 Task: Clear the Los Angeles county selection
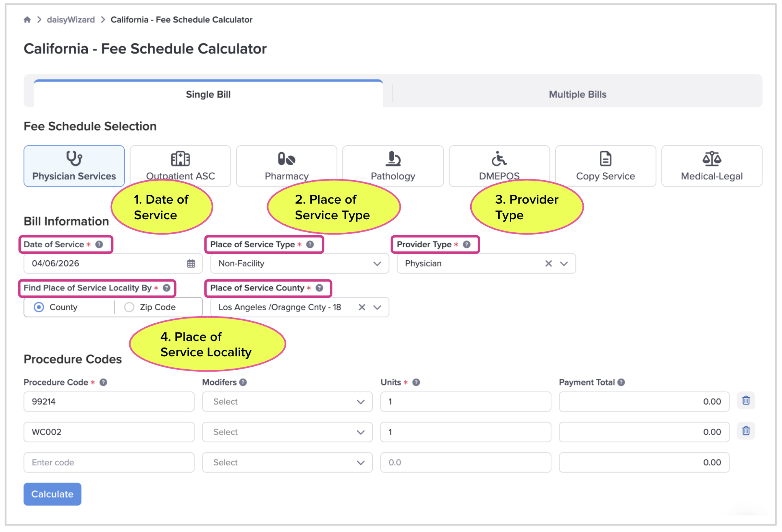point(362,307)
